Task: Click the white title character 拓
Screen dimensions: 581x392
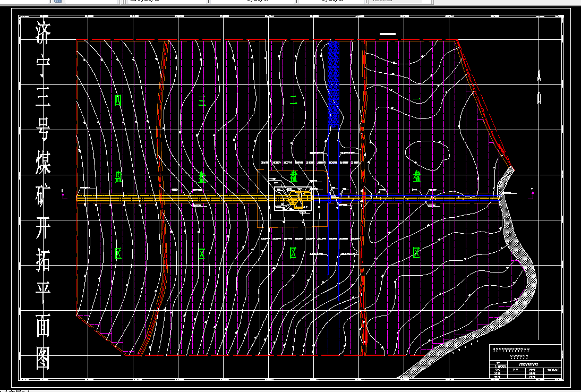Action: click(x=43, y=259)
